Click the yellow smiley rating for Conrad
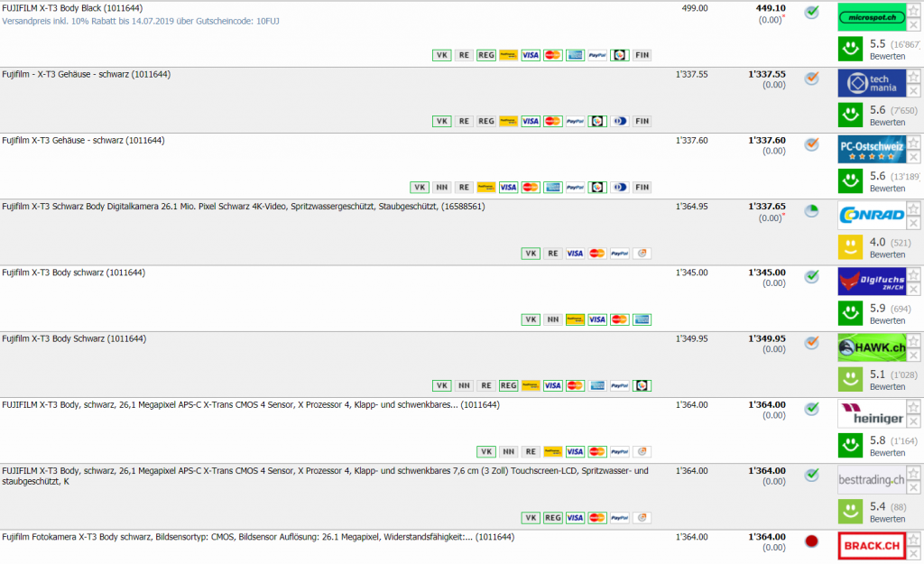This screenshot has width=924, height=564. coord(848,247)
